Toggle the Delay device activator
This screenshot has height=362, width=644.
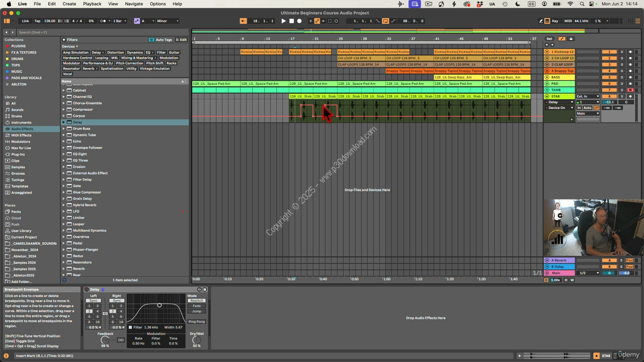pos(87,290)
